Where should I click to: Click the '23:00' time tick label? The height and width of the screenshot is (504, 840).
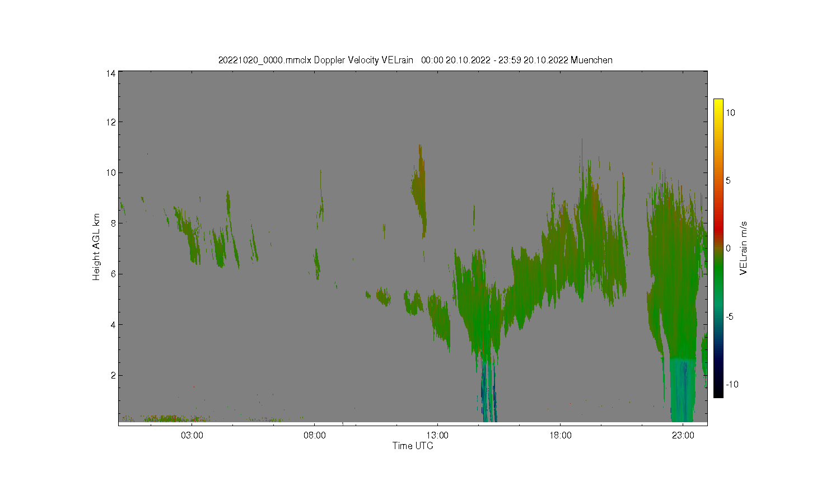[x=683, y=435]
